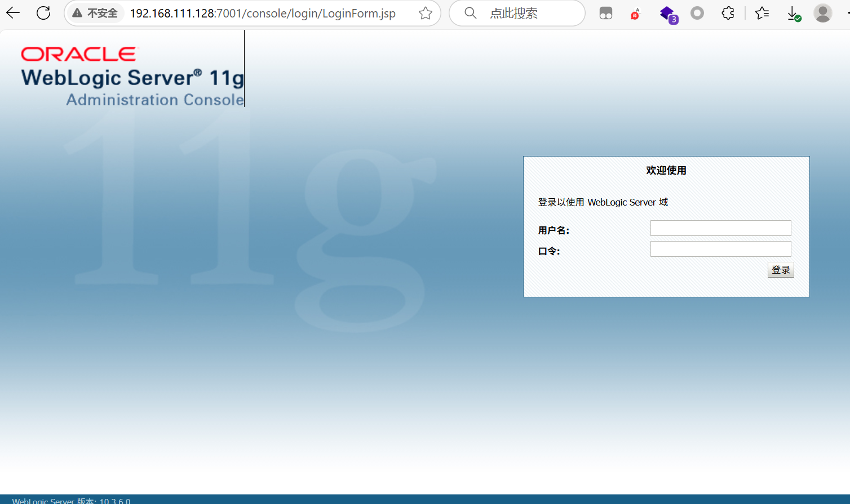Open the 不安全 security warning indicator

(x=95, y=13)
